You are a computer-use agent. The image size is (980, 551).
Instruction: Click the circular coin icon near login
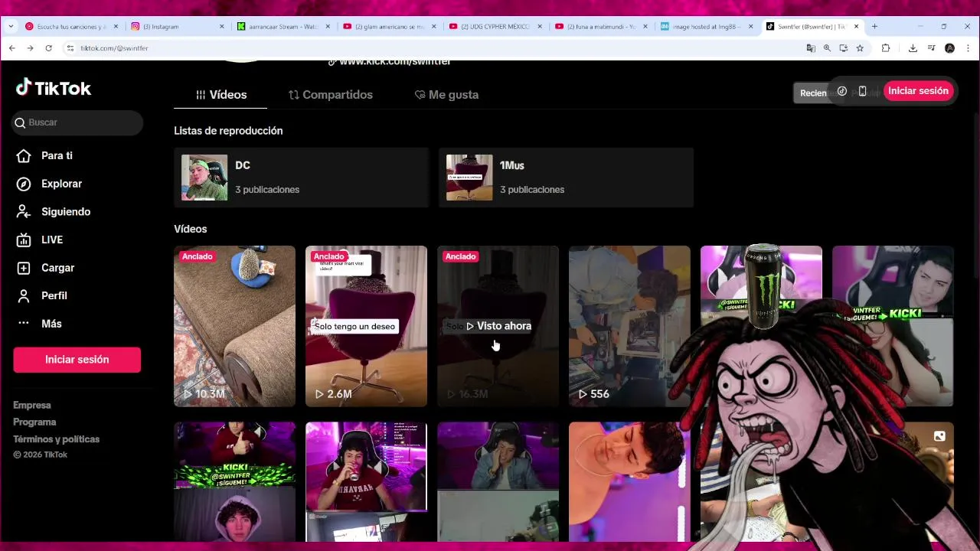click(842, 91)
